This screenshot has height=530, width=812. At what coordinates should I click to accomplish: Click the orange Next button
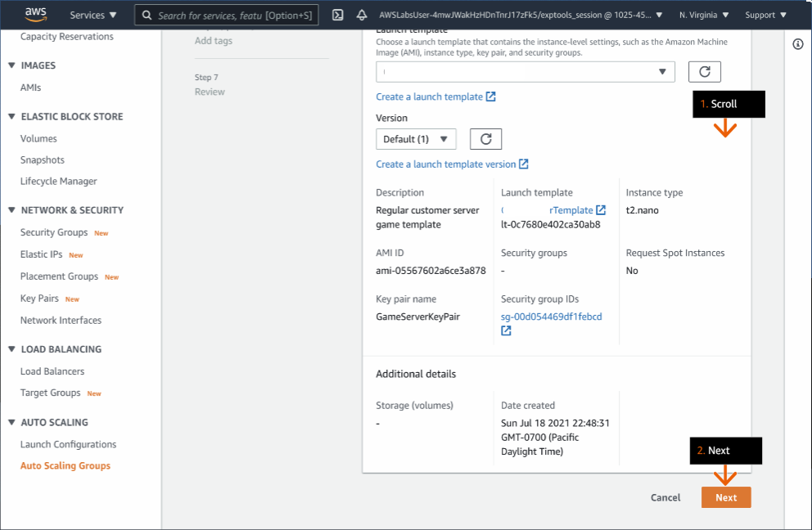[725, 496]
